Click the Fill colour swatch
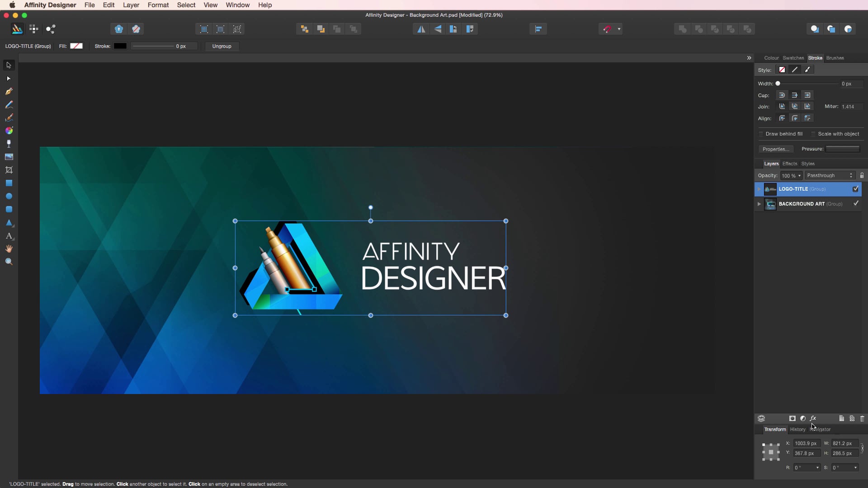 point(76,46)
